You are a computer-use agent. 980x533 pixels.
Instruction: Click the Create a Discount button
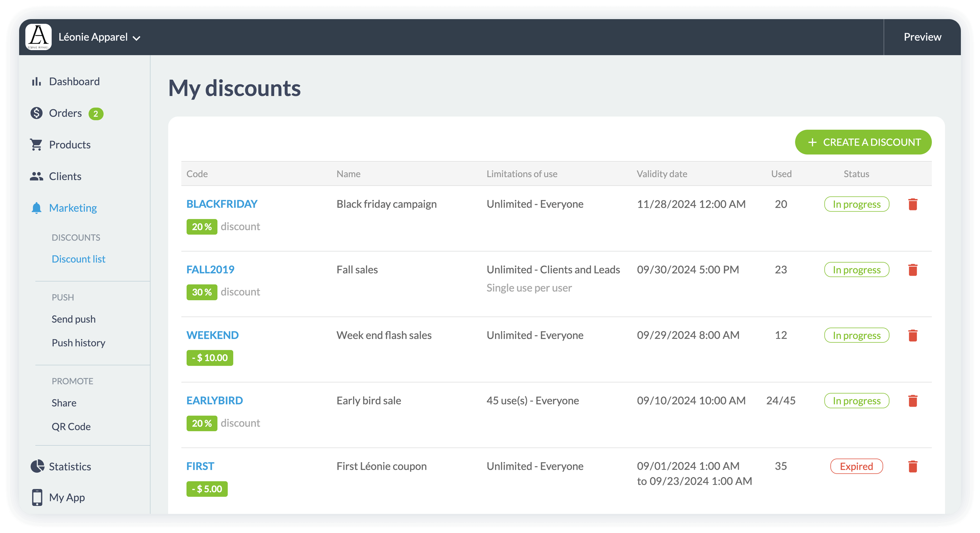(863, 142)
